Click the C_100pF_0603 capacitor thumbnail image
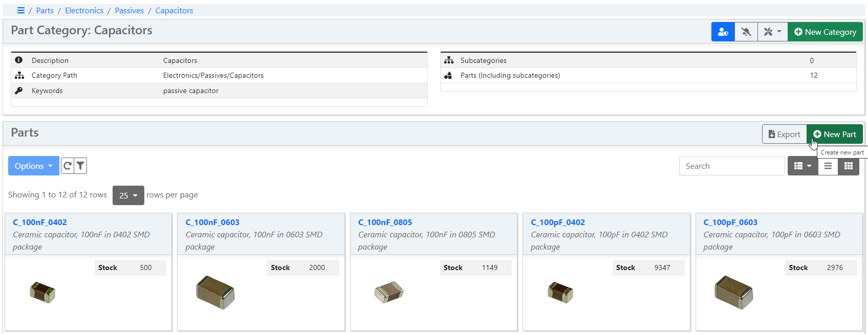 pyautogui.click(x=733, y=292)
